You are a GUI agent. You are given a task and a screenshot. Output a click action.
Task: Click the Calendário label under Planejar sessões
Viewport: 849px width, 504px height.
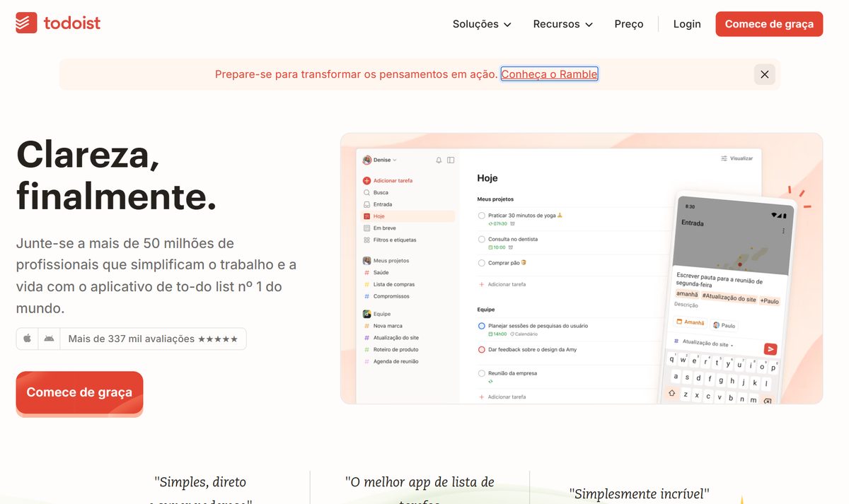pos(524,334)
